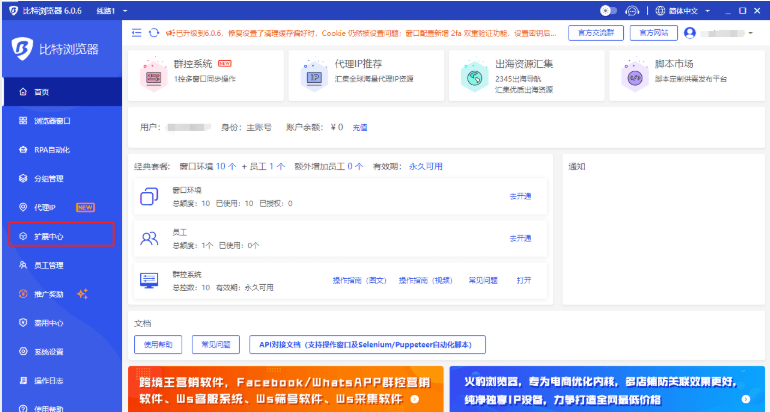Click the 窗口环境 10 个 count text
Viewport: 770px width, 412px height.
pos(208,166)
